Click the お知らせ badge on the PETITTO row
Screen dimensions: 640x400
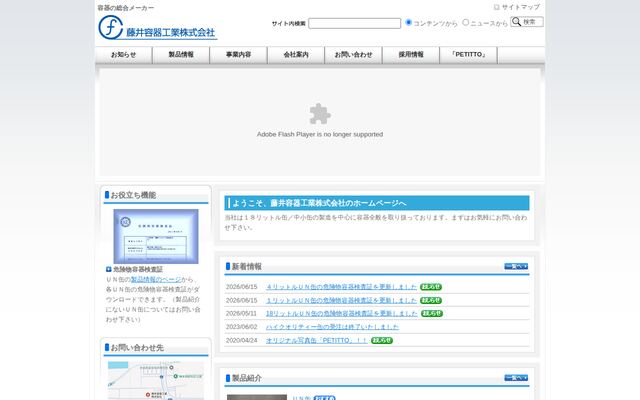[x=382, y=340]
